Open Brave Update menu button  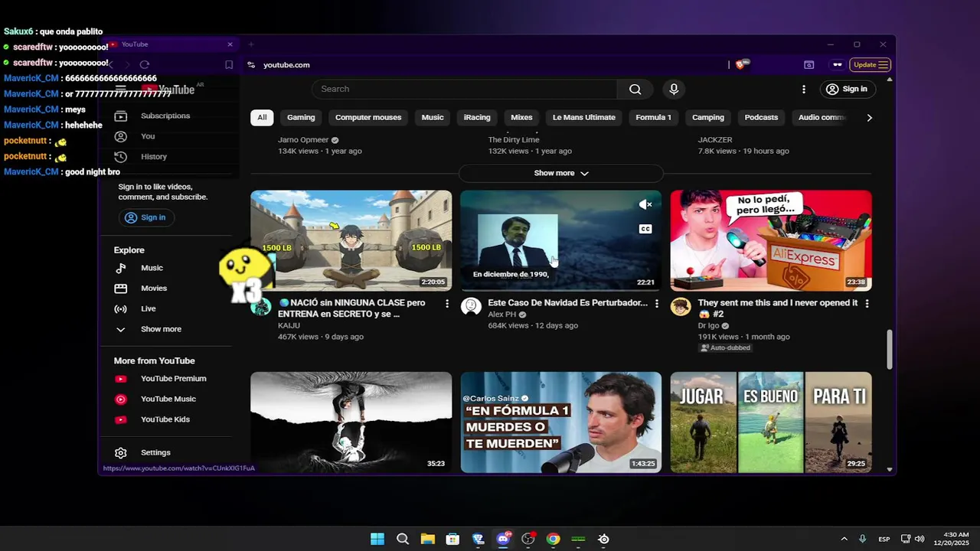871,65
